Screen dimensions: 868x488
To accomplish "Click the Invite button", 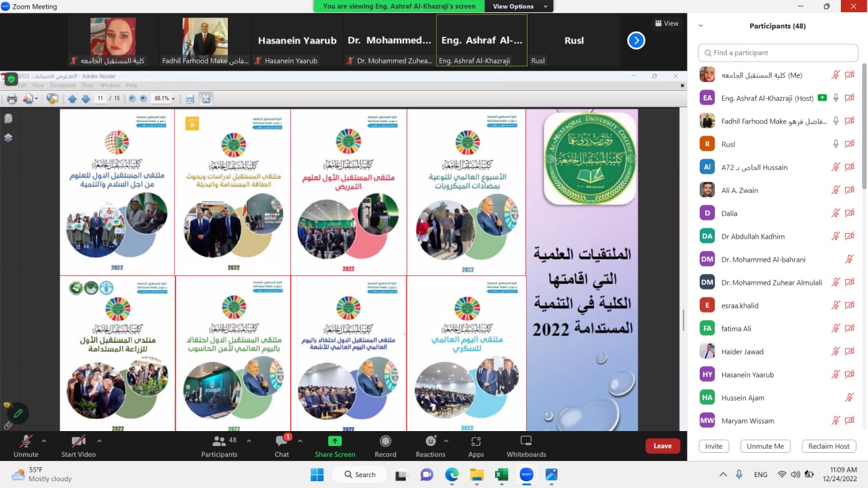I will (713, 447).
